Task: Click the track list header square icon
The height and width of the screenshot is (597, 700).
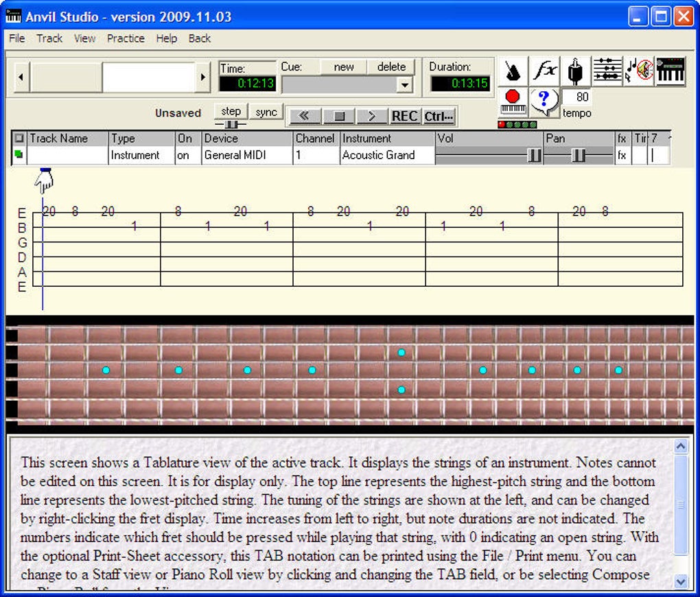Action: coord(19,138)
